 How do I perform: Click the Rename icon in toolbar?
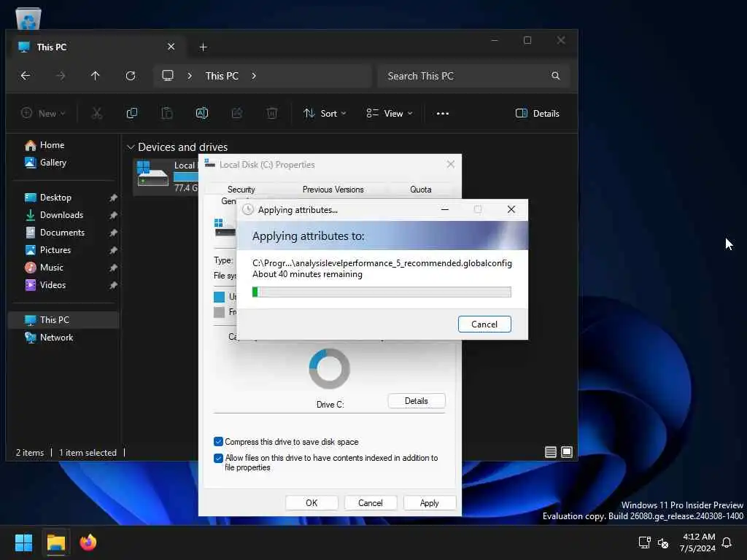pos(202,113)
